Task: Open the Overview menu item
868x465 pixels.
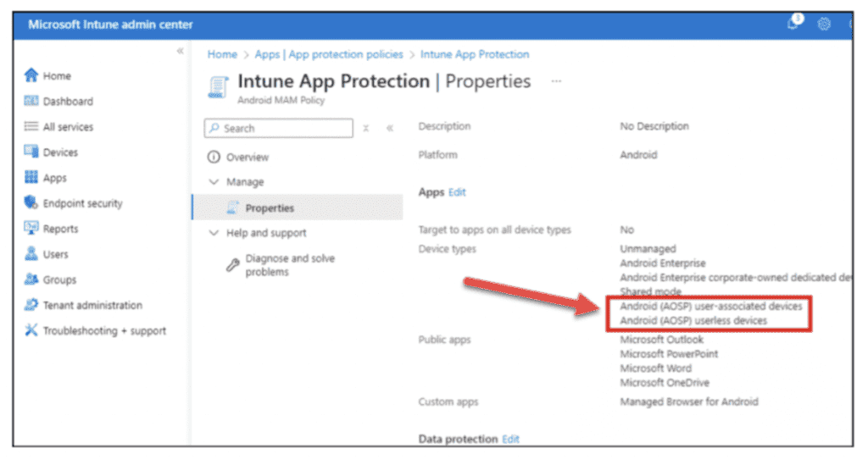Action: point(247,157)
